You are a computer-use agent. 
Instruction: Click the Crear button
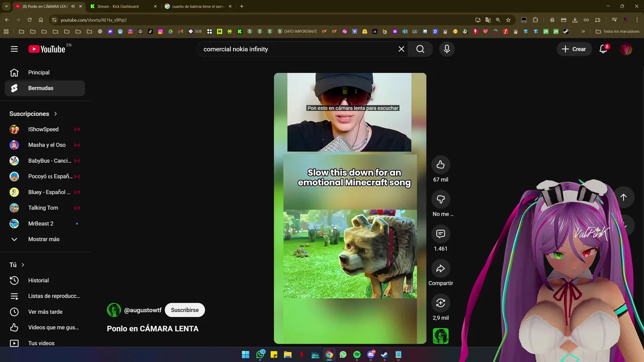(x=574, y=49)
